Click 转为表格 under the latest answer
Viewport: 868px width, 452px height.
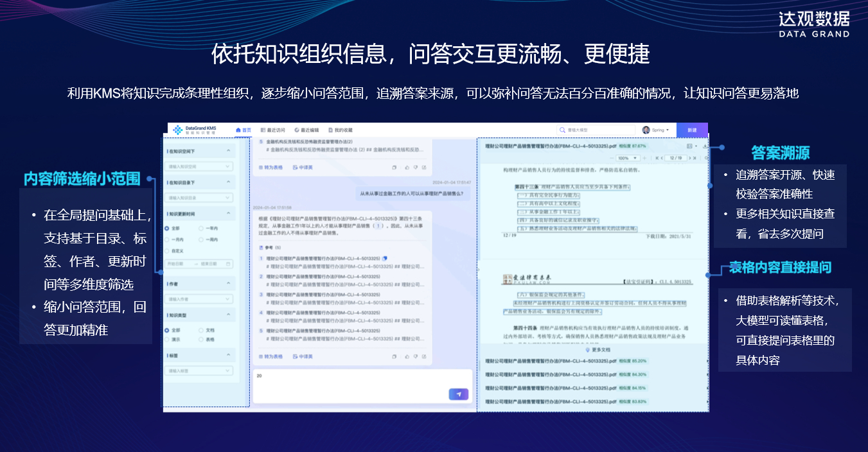click(x=270, y=356)
